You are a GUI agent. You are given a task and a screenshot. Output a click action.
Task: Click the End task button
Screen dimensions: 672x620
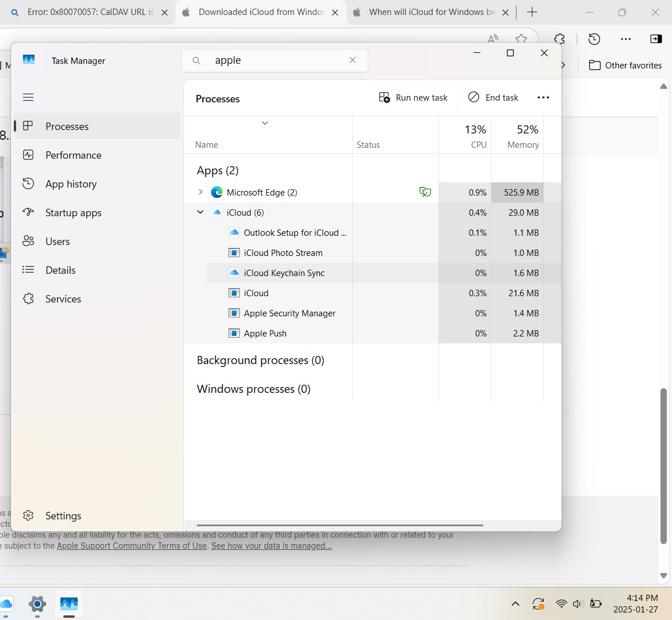(x=493, y=98)
